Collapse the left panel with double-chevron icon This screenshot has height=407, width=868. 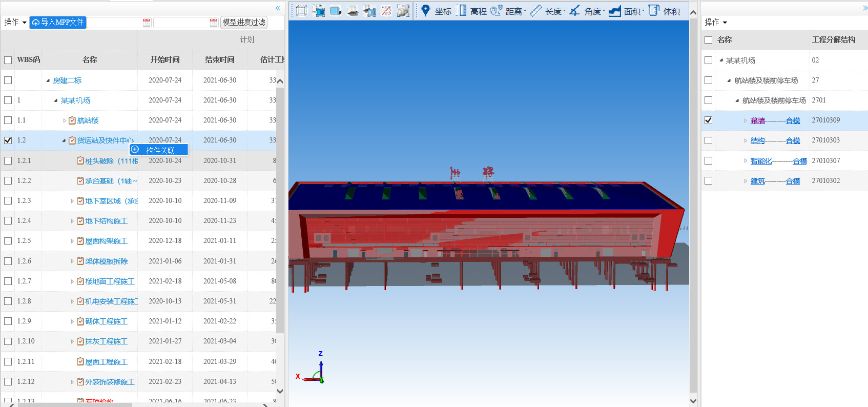click(x=278, y=8)
